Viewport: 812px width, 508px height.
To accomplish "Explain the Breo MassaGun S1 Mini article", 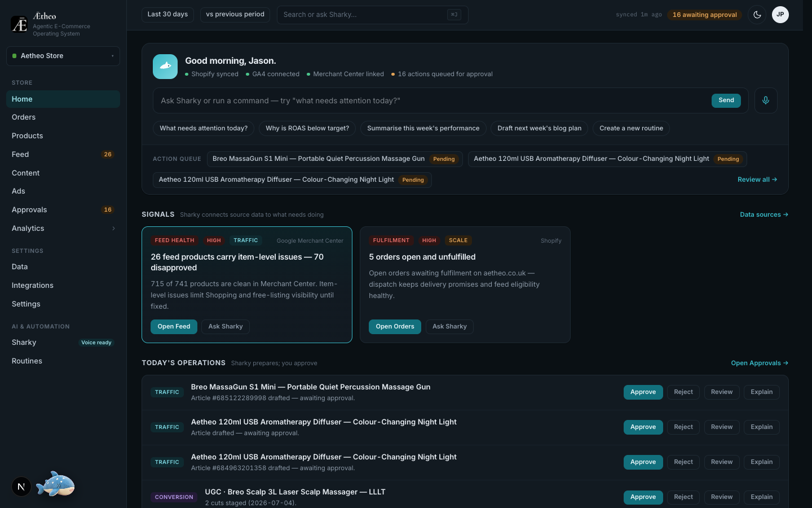I will 762,392.
